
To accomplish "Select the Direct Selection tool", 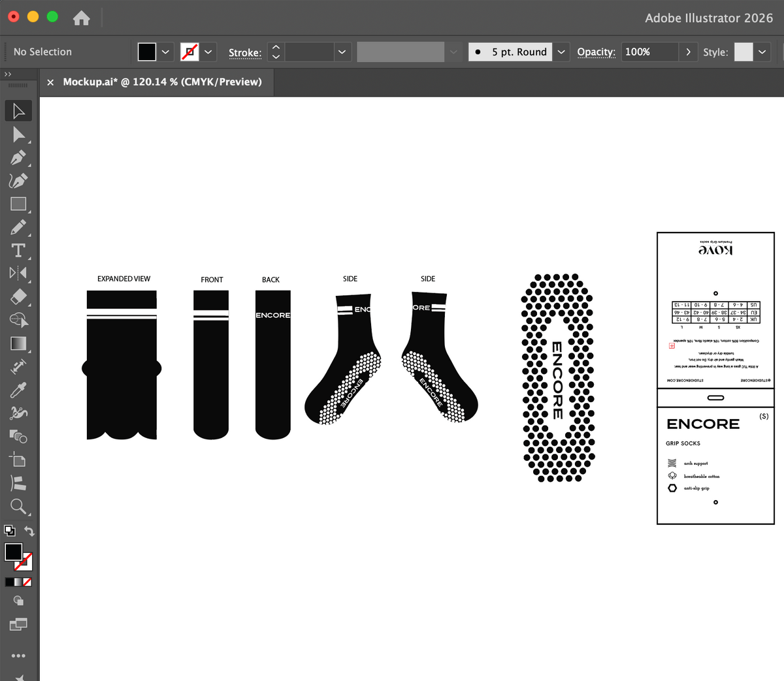I will pyautogui.click(x=18, y=135).
